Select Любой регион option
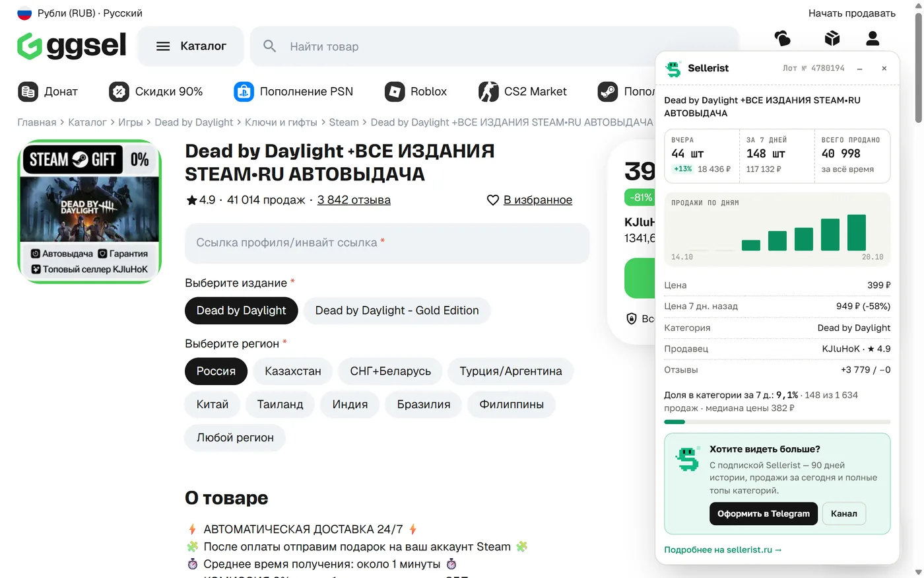Screen dimensions: 924x578 tap(235, 437)
